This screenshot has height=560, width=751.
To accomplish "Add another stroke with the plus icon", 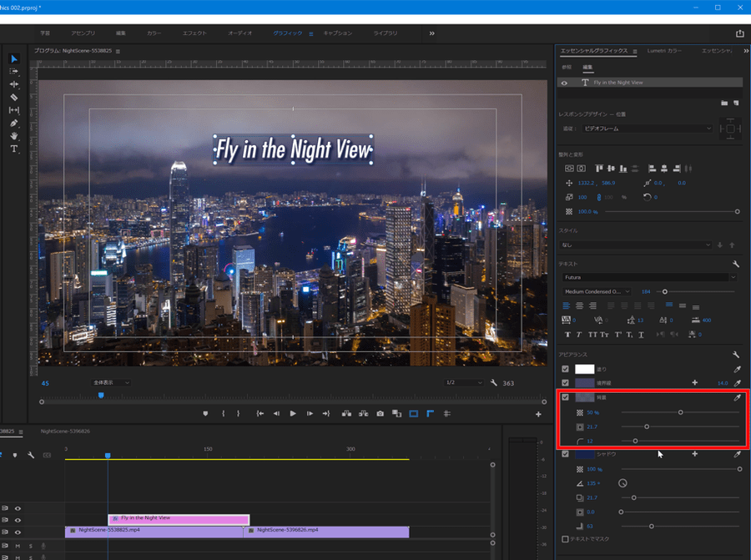I will coord(694,382).
